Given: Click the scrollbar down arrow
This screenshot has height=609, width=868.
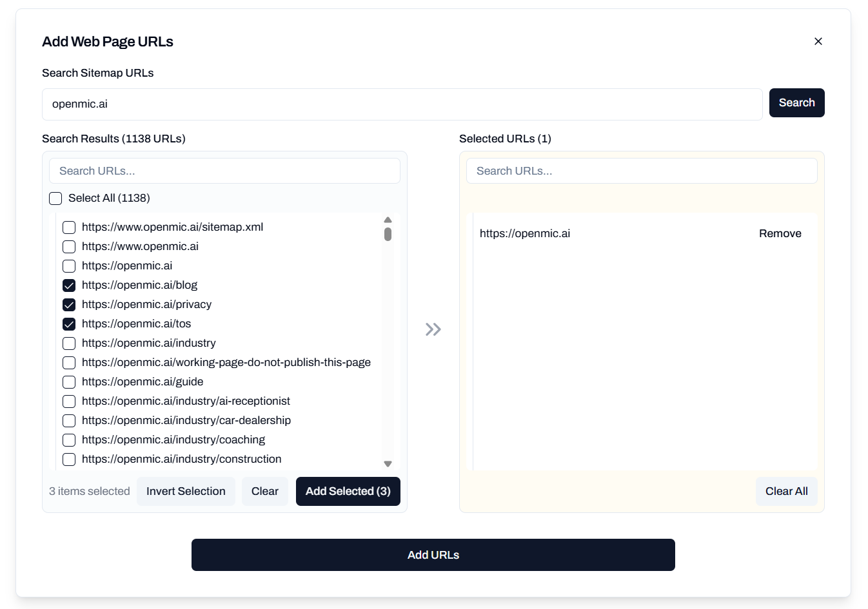Looking at the screenshot, I should click(x=388, y=463).
